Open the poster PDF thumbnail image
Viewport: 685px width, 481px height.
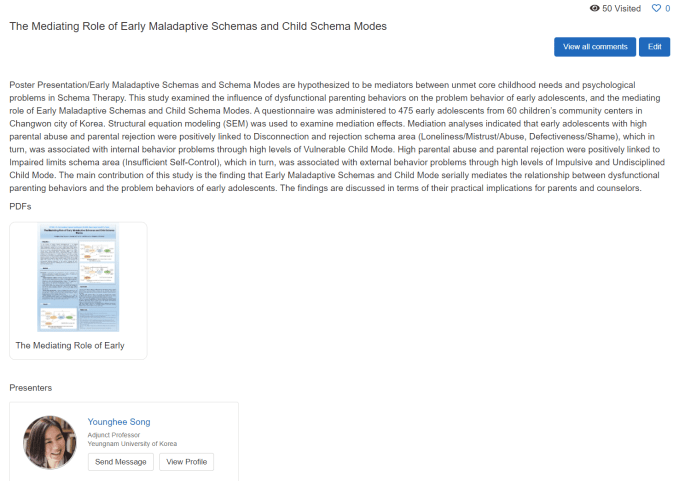point(78,278)
